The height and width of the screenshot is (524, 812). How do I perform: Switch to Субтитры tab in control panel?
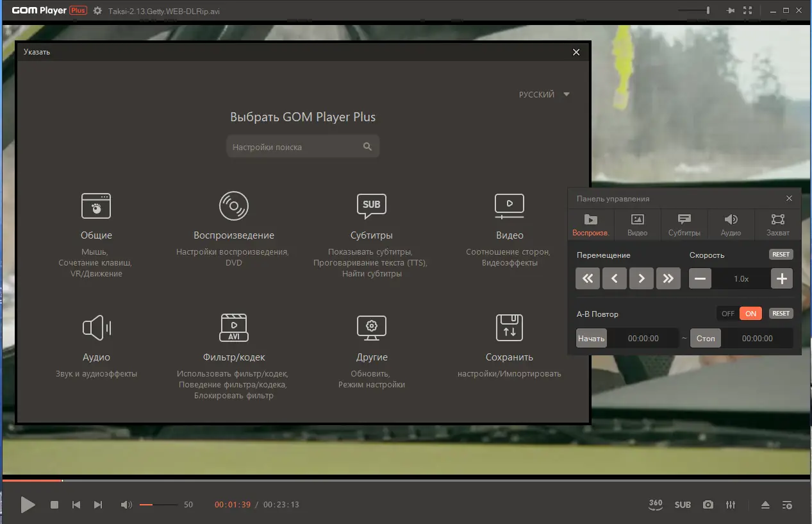point(684,225)
